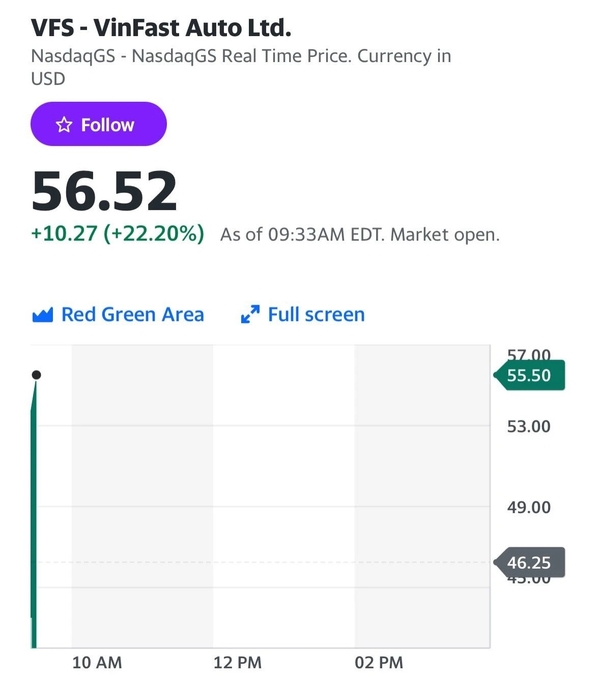Click the 53.00 price axis label
The image size is (600, 681).
[x=529, y=426]
